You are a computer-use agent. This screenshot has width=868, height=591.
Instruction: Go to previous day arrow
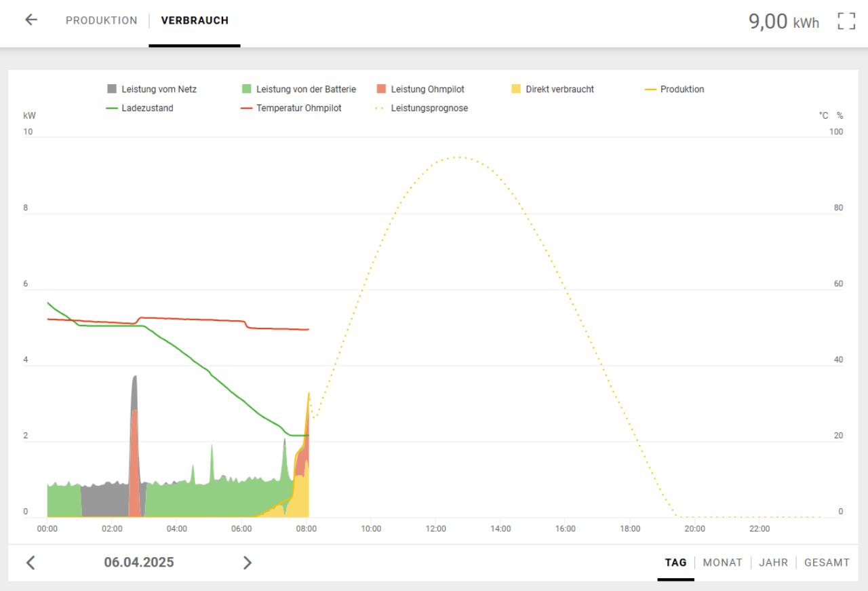31,563
